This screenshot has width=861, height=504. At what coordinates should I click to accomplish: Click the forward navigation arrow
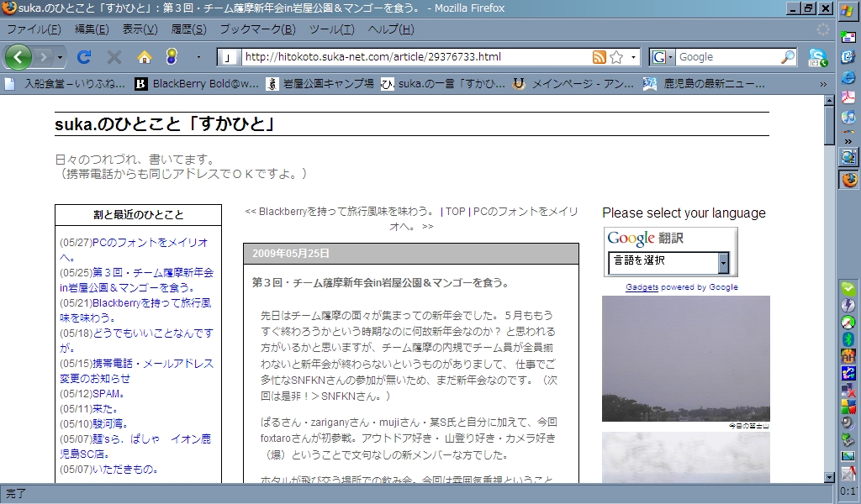(x=44, y=57)
